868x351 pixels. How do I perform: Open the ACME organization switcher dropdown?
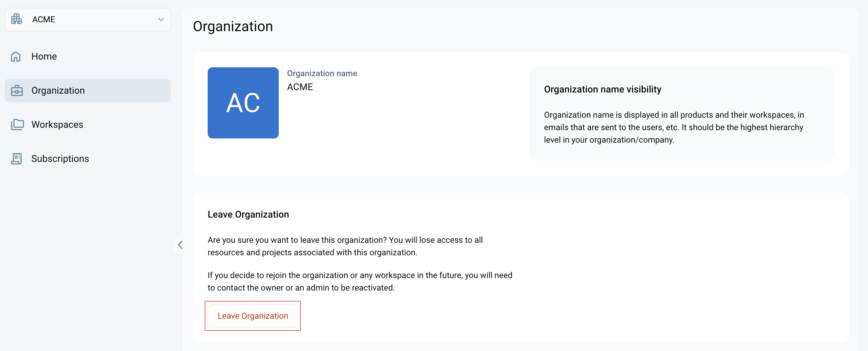[x=88, y=20]
